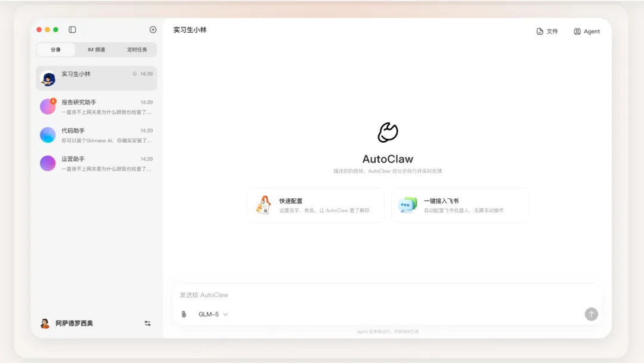Click the mute bell icon on 实习生小林
The width and height of the screenshot is (644, 363).
point(134,74)
